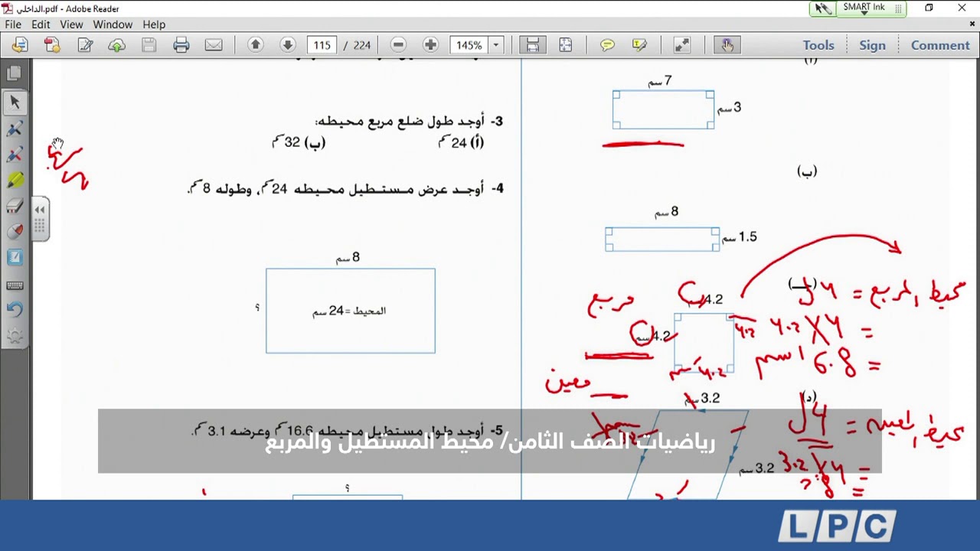Click the '7 سم' label above top rectangle
Viewport: 980px width, 551px height.
(x=661, y=80)
